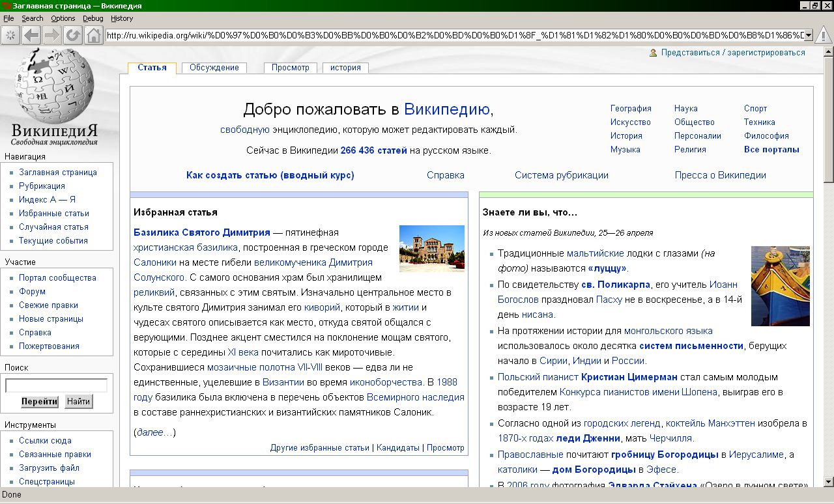The image size is (834, 504).
Task: Go to home page via house icon
Action: pos(94,35)
